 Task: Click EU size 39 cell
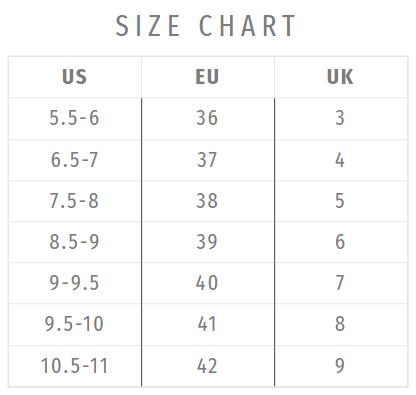[208, 242]
